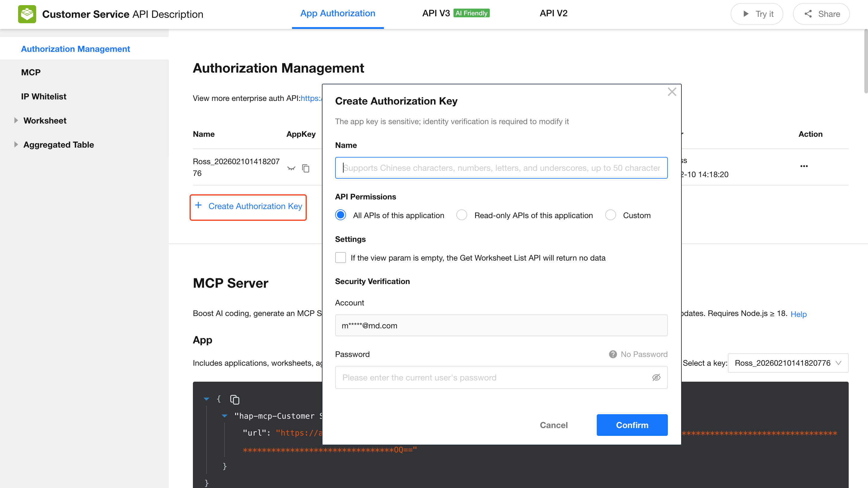Reveal the hidden AppKey with eye icon
Image resolution: width=868 pixels, height=488 pixels.
click(291, 168)
